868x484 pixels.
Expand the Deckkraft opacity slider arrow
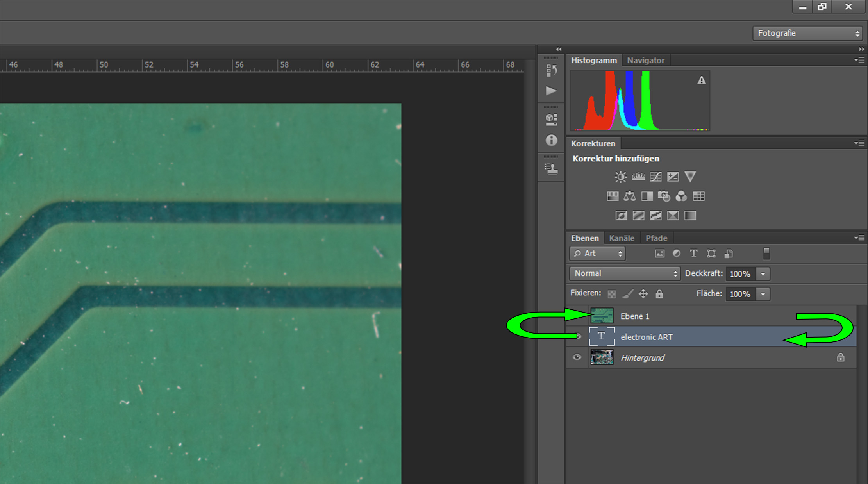pos(763,274)
